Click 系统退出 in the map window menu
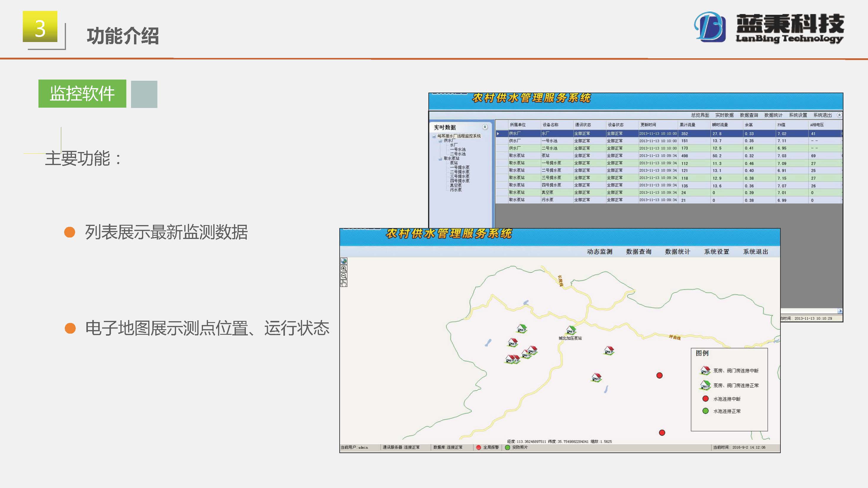Viewport: 868px width, 488px height. [x=756, y=252]
